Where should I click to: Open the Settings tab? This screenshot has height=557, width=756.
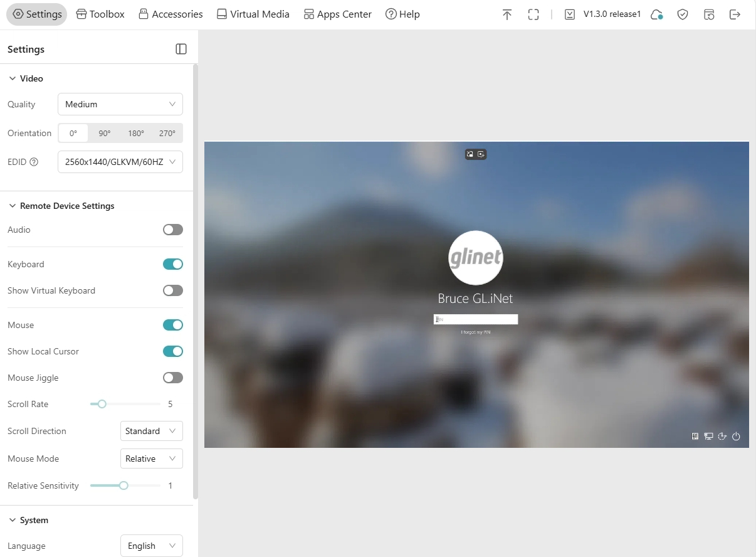pyautogui.click(x=37, y=14)
